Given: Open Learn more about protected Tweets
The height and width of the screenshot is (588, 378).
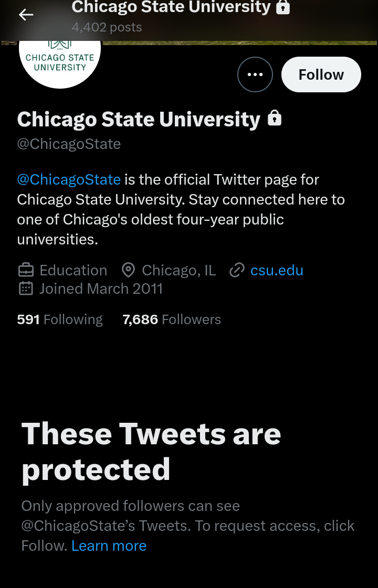Looking at the screenshot, I should coord(109,546).
